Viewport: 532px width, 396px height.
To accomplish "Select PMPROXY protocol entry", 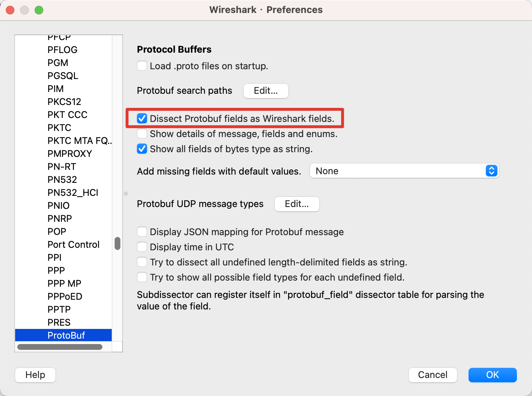I will 63,154.
